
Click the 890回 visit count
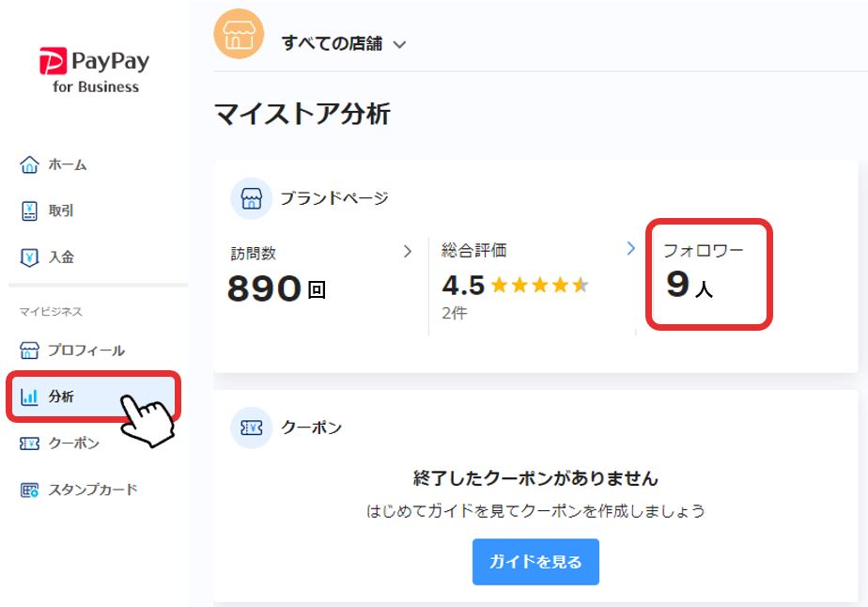[x=276, y=288]
